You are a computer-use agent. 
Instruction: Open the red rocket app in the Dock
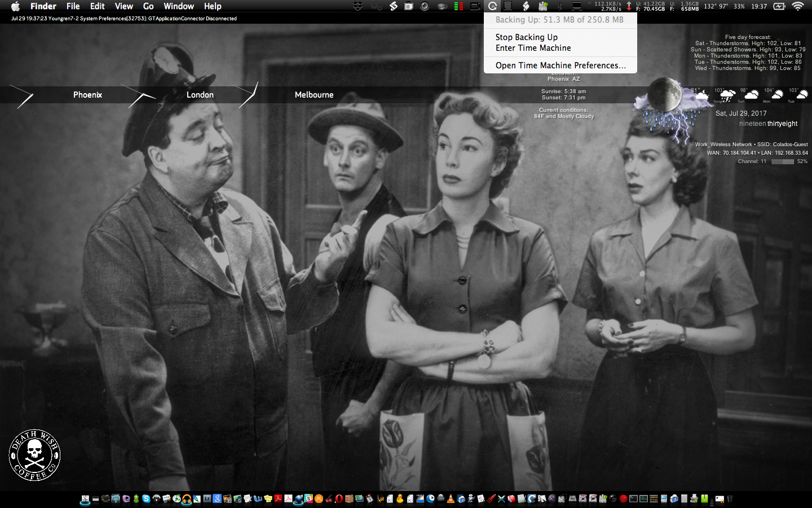click(x=491, y=499)
